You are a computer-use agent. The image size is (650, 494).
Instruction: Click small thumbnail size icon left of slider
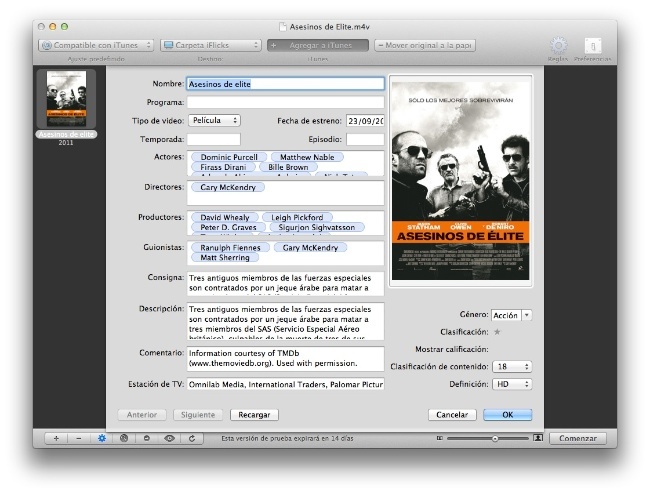click(439, 438)
